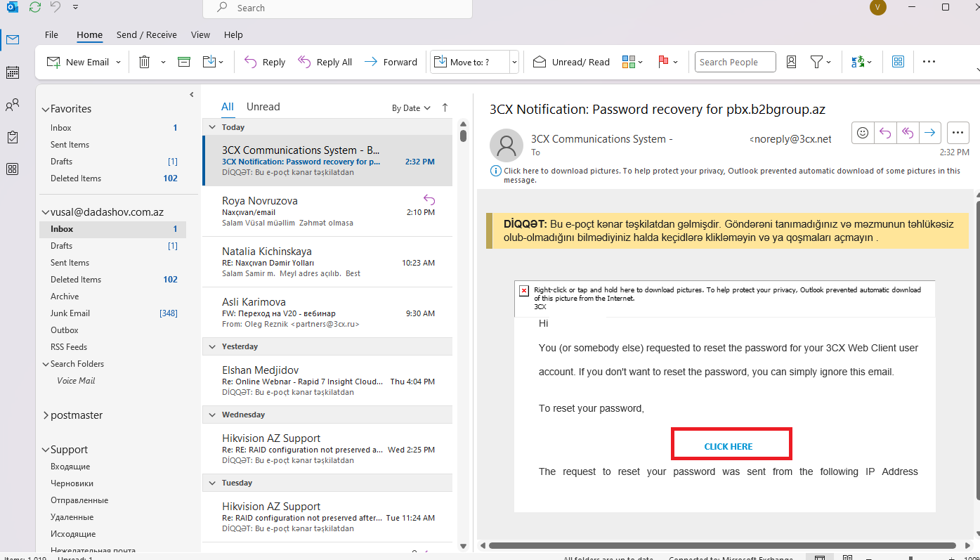Click the Undo icon in the title bar
Screen dimensions: 980x560
pyautogui.click(x=55, y=7)
